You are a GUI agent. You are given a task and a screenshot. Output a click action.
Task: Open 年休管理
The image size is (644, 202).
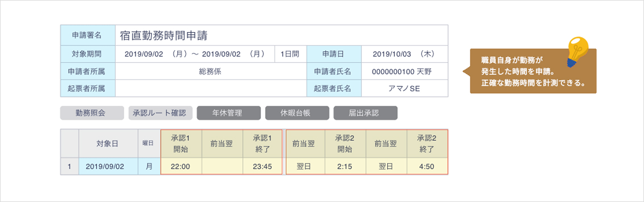[x=229, y=113]
